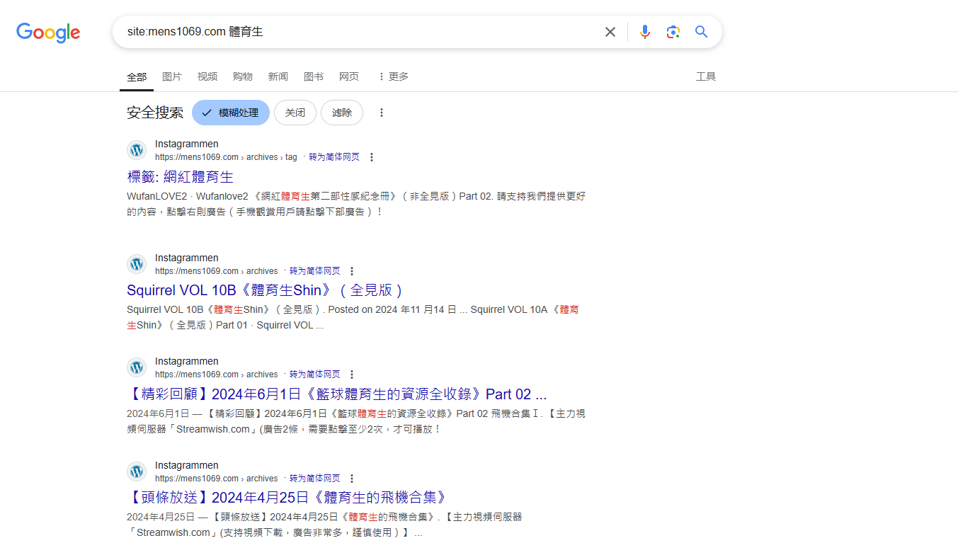Image resolution: width=958 pixels, height=560 pixels.
Task: Click the 安全搜索 label
Action: [155, 113]
